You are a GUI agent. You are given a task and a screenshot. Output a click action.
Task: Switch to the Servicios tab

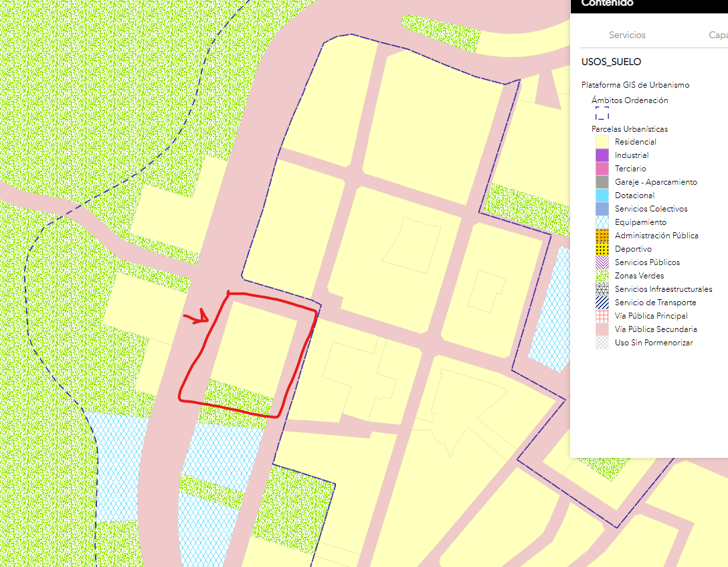click(627, 35)
